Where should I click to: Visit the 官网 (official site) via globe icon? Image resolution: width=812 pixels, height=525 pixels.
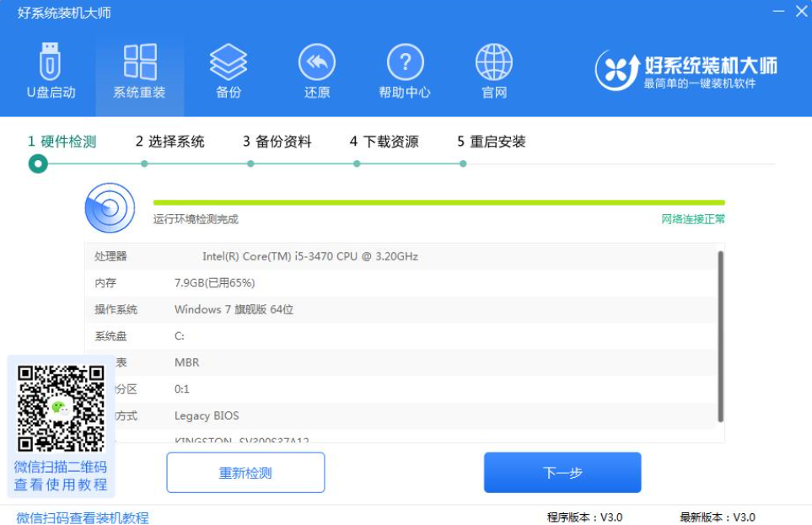coord(493,67)
